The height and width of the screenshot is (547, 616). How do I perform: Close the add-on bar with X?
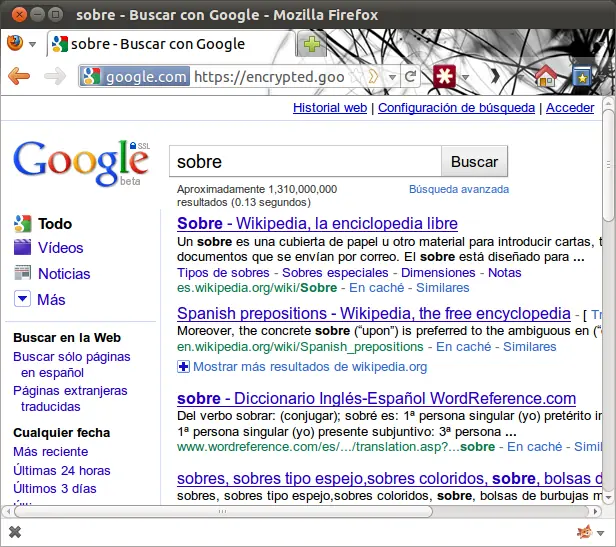(15, 532)
